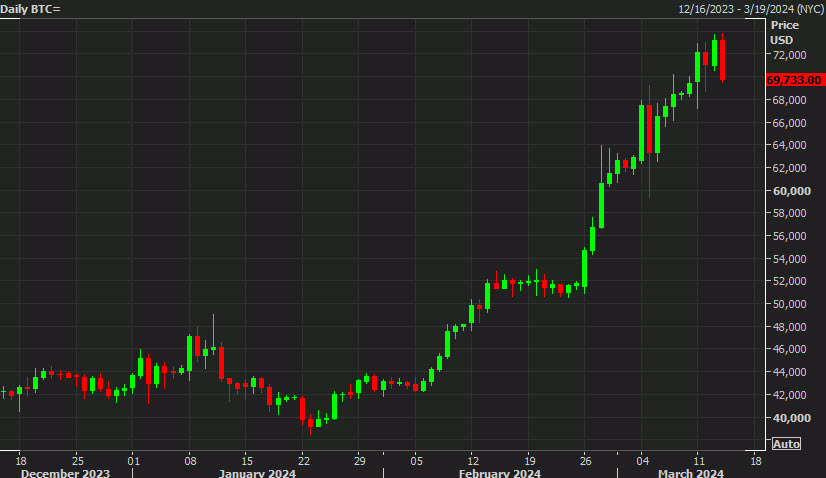
Task: Click the long-wick green candle near January 11 peak
Action: pyautogui.click(x=213, y=348)
